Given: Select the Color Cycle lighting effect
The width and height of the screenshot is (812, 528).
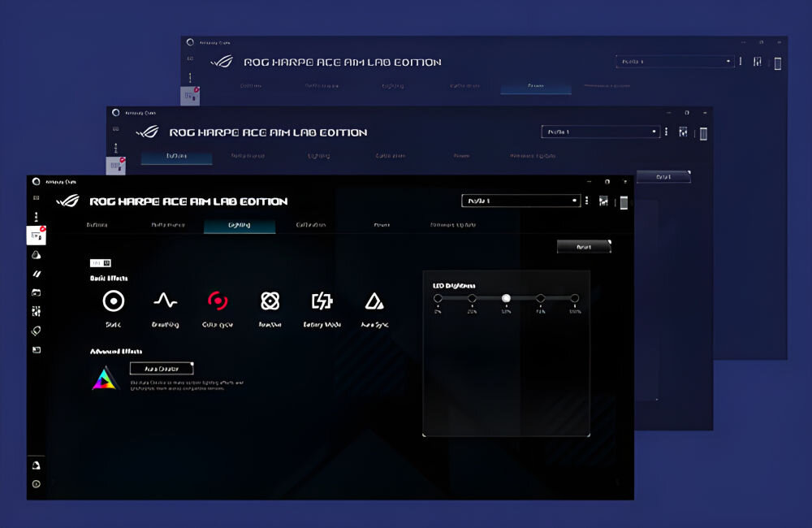Looking at the screenshot, I should pos(218,301).
